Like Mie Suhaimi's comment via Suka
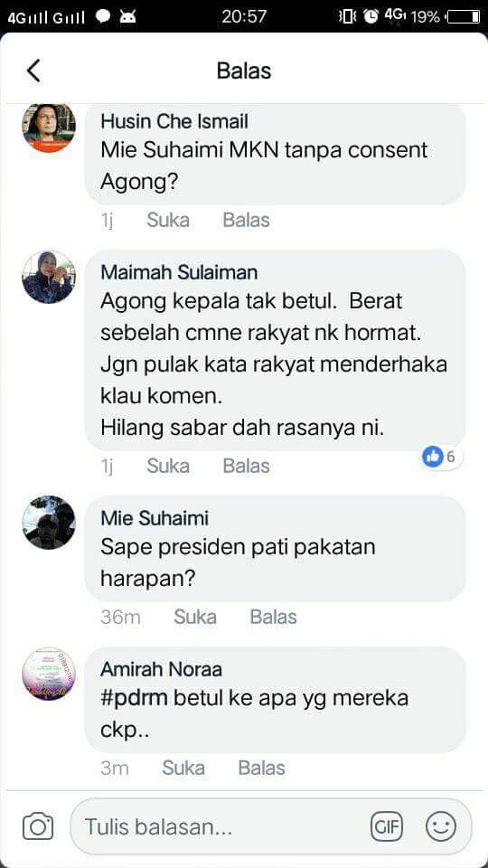 pos(195,618)
